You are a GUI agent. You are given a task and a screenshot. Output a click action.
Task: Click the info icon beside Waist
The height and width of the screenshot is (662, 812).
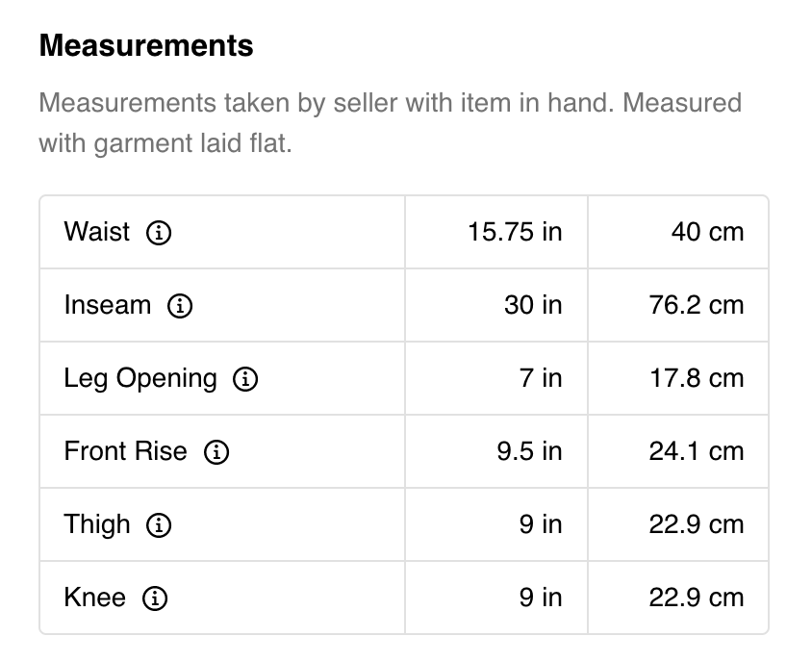pos(159,233)
